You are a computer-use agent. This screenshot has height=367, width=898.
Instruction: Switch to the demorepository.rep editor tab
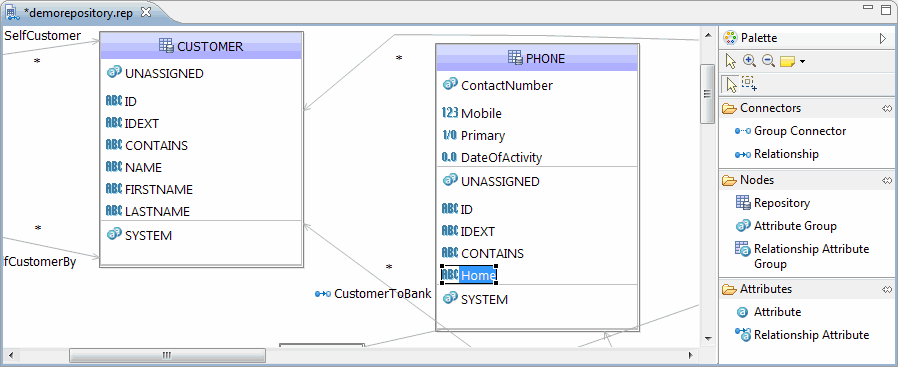79,13
